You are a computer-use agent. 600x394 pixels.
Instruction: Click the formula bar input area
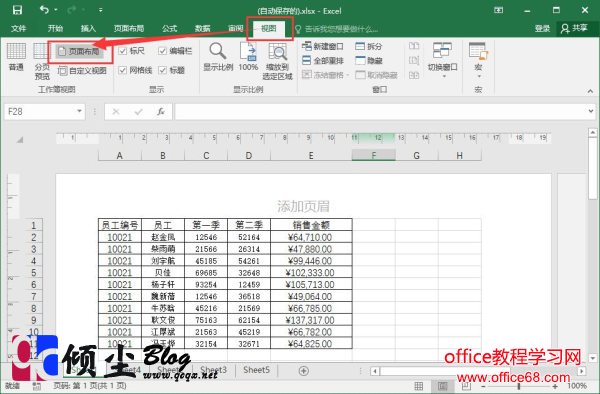tap(381, 112)
